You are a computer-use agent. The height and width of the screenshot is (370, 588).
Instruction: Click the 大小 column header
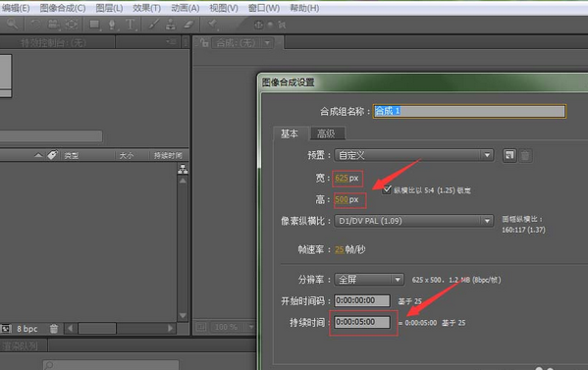[127, 155]
